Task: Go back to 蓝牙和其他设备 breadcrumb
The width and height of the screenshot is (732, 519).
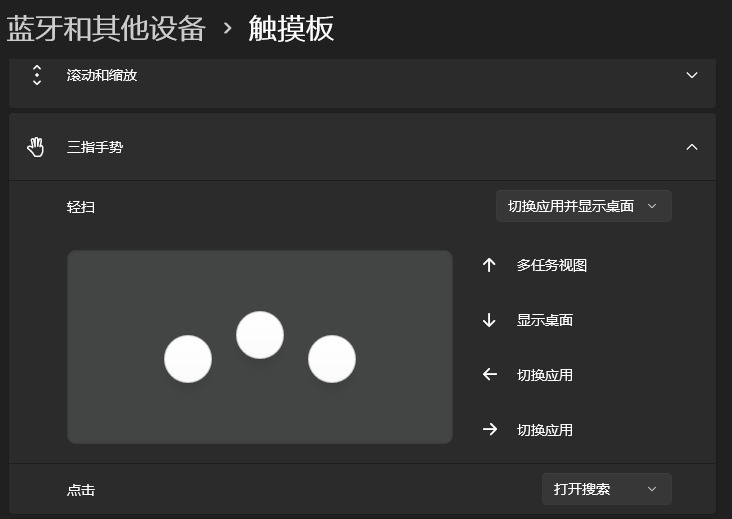Action: tap(106, 28)
